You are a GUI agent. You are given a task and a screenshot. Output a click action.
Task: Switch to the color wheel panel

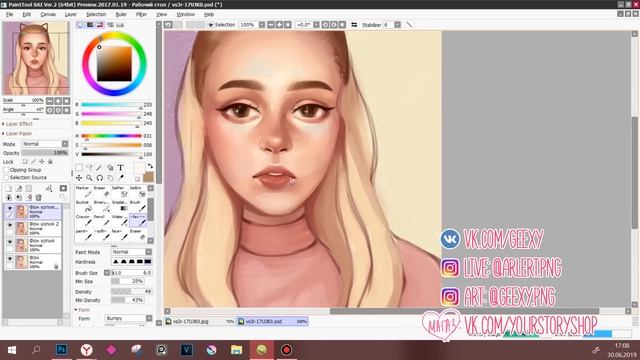pyautogui.click(x=80, y=25)
